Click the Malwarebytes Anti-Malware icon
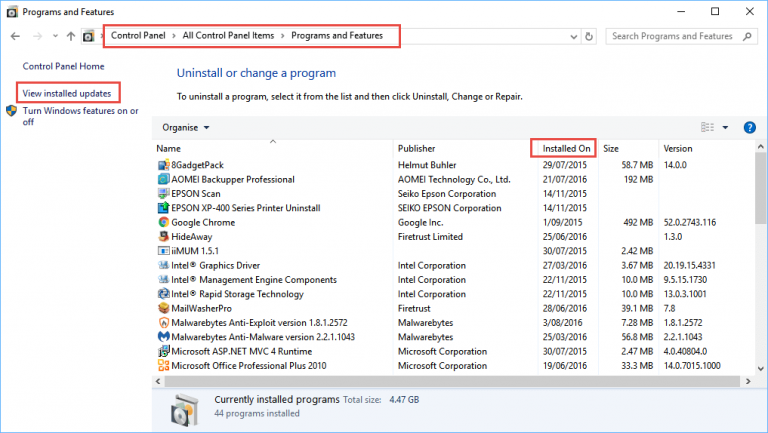This screenshot has width=768, height=433. (164, 337)
